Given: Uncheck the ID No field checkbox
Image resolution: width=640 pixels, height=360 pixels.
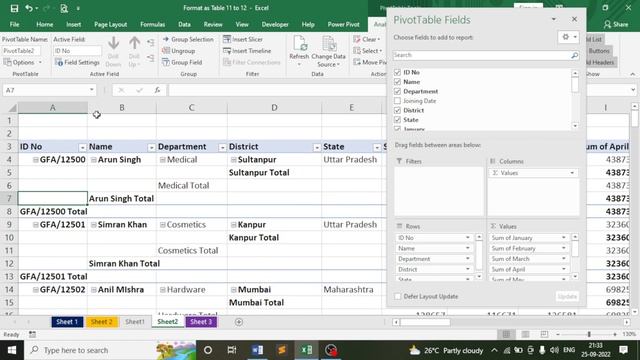Looking at the screenshot, I should pyautogui.click(x=397, y=72).
